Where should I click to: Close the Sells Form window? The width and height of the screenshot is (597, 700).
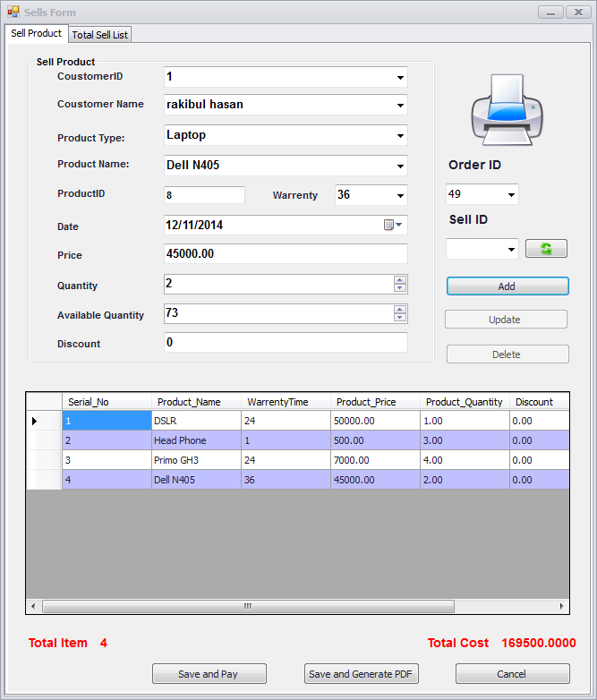point(578,12)
